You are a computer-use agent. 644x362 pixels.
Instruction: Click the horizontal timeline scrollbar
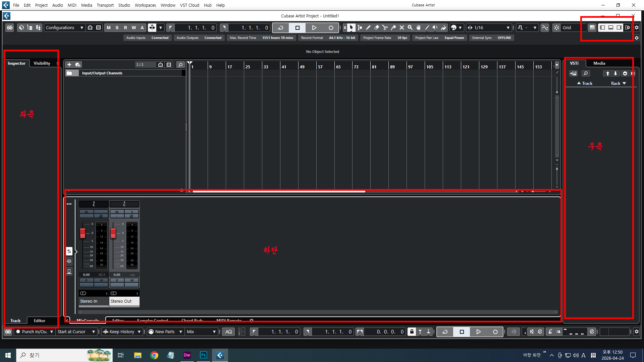click(x=279, y=191)
